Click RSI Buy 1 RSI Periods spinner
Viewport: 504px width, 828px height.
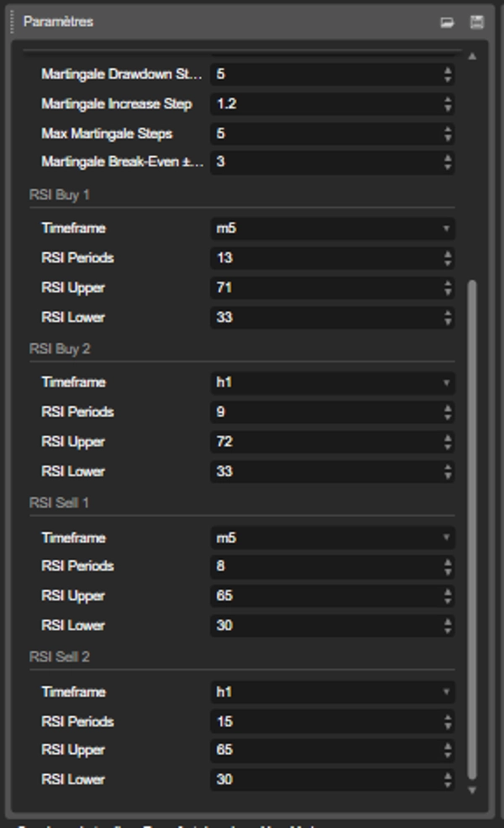coord(448,258)
